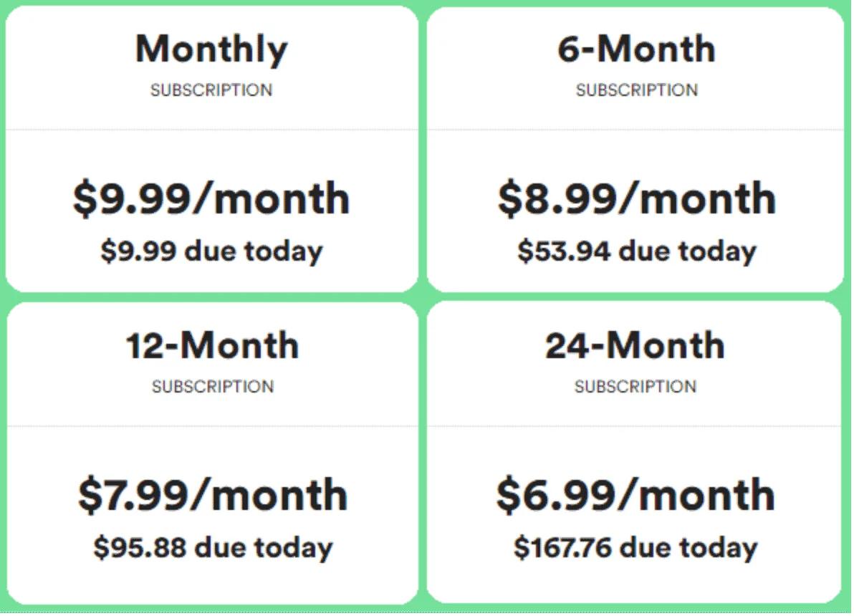Click the $7.99/month price text

213,495
